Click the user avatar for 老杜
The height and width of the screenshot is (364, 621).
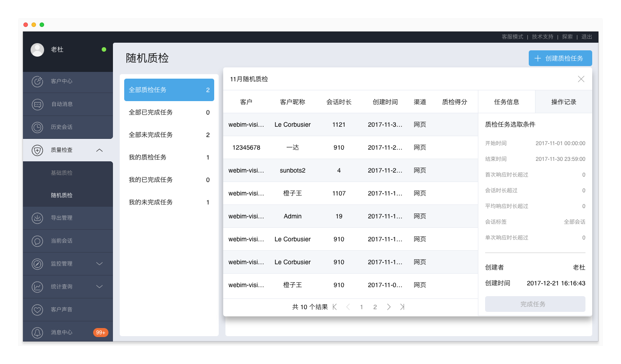37,50
